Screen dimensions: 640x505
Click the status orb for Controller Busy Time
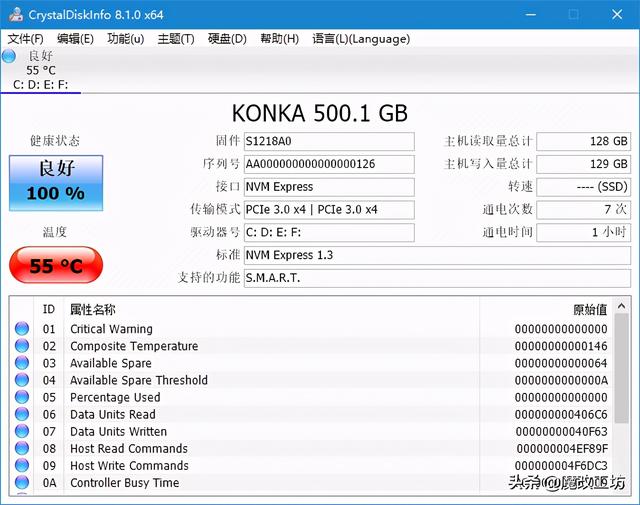click(22, 483)
